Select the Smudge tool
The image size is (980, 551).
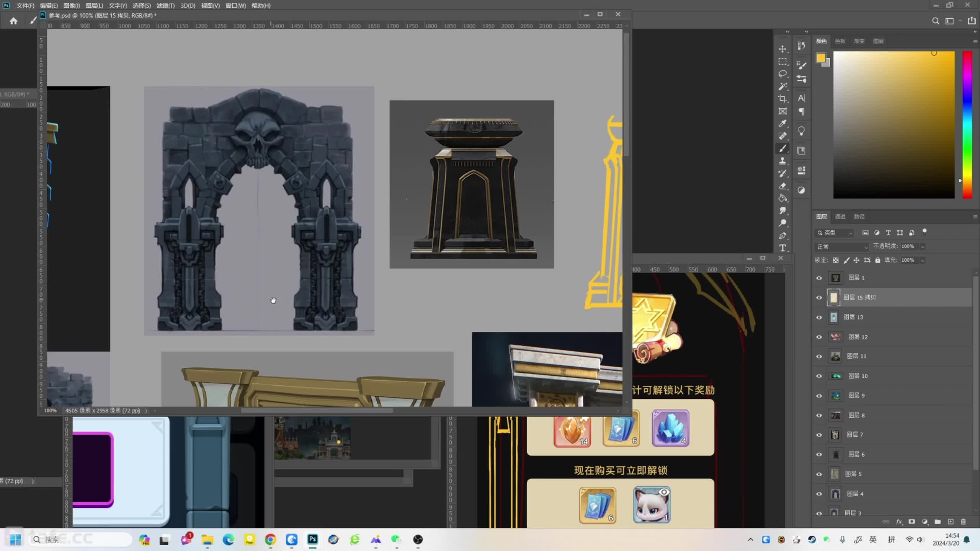[x=782, y=211]
